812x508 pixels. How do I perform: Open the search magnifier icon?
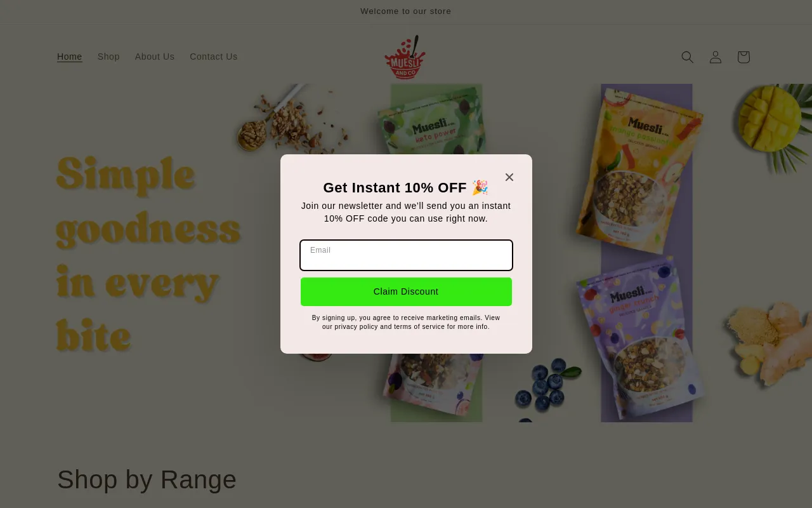(x=687, y=57)
